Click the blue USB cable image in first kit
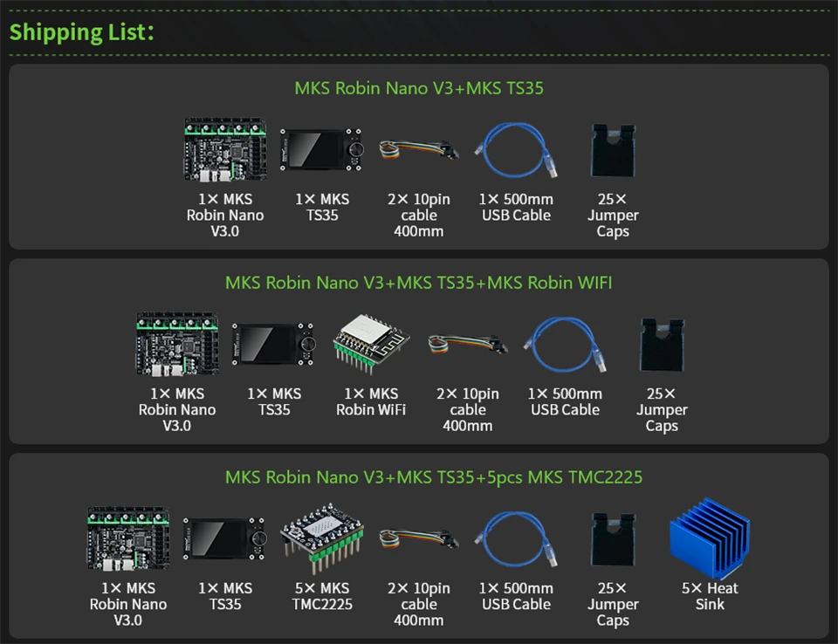 pyautogui.click(x=516, y=150)
